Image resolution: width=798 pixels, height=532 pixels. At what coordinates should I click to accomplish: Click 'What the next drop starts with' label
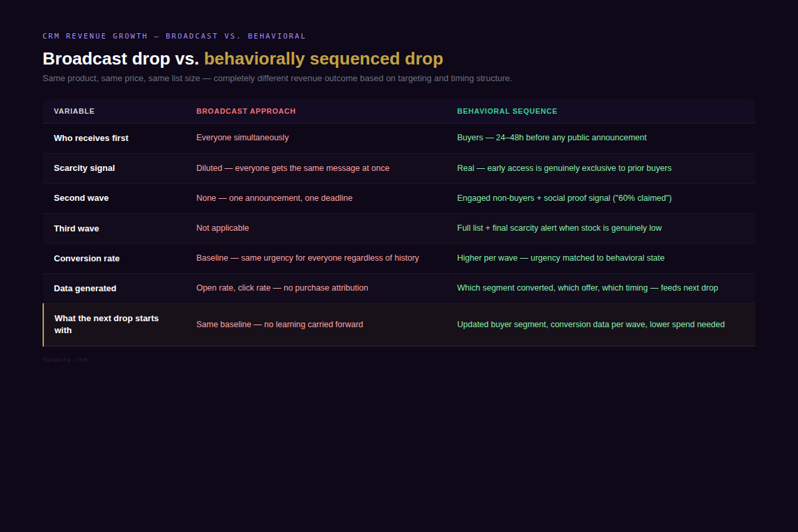106,325
